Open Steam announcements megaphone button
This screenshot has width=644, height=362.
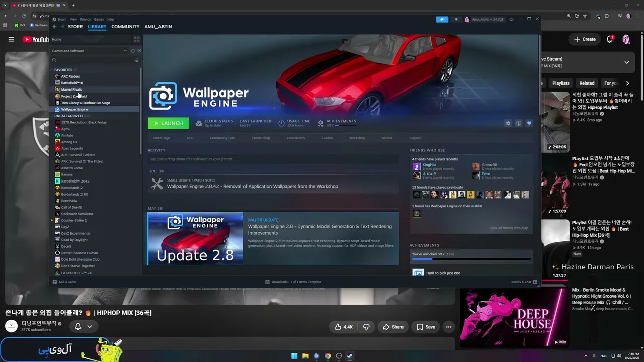click(x=442, y=19)
